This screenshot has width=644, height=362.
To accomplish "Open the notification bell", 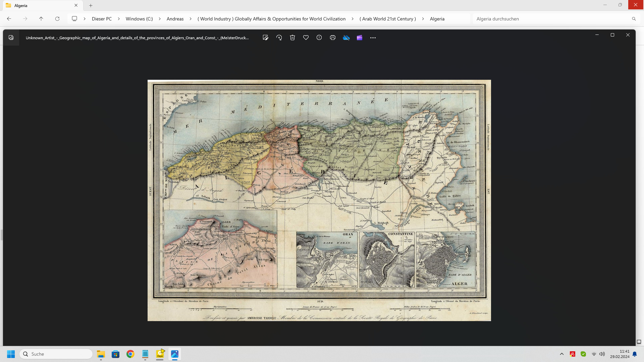I will (635, 354).
